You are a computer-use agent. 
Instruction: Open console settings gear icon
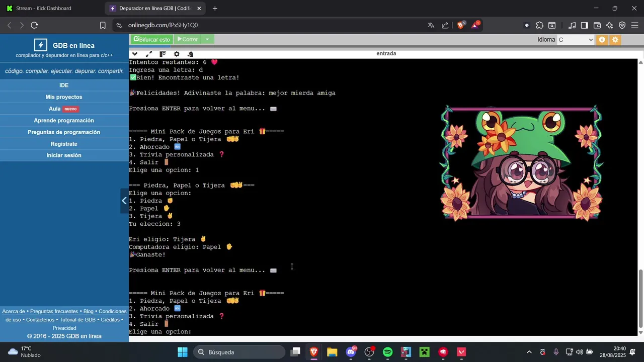click(177, 54)
